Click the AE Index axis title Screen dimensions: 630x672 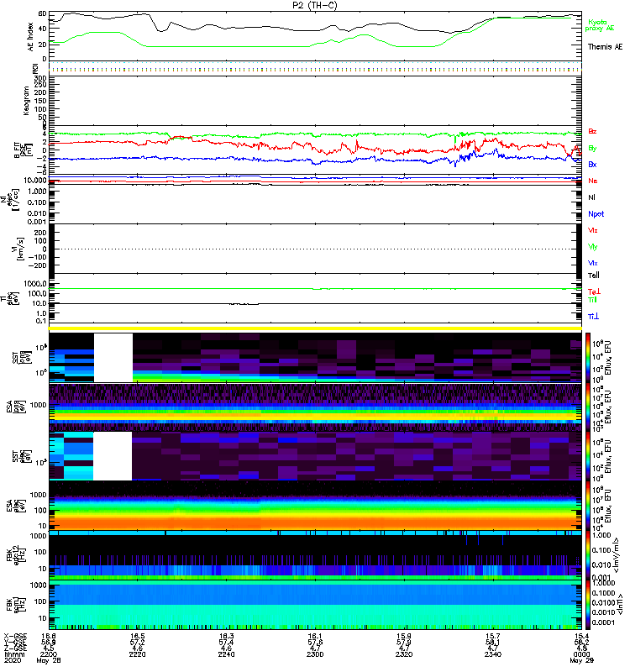click(30, 37)
